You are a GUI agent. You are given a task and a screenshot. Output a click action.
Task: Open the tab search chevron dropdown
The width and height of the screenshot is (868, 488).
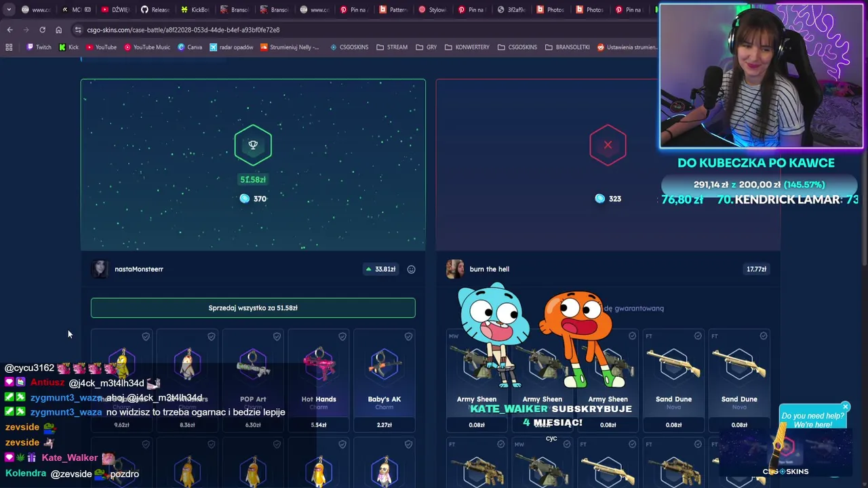click(x=8, y=9)
